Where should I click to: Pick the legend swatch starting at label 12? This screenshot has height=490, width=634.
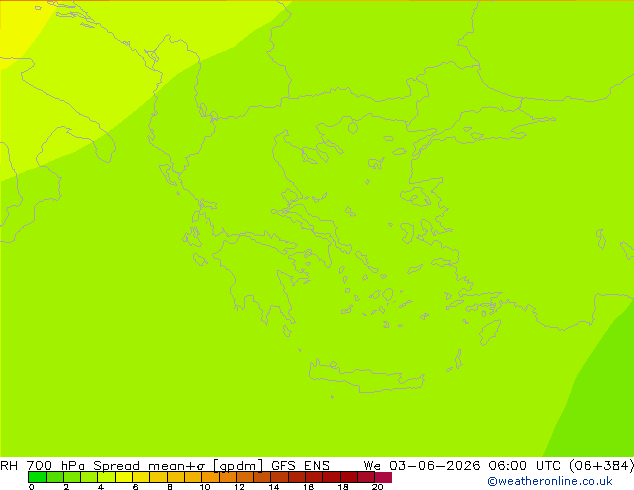pyautogui.click(x=245, y=477)
